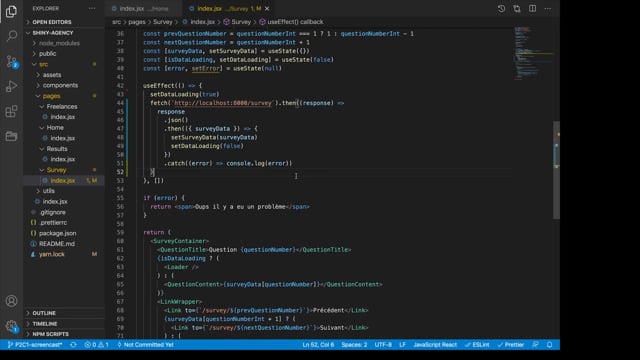The height and width of the screenshot is (360, 640).
Task: Open index.jsx under Freelances folder
Action: coord(62,117)
